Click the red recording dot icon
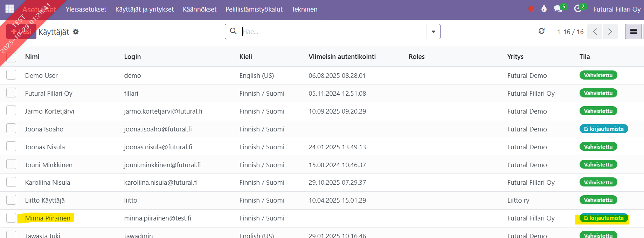The height and width of the screenshot is (238, 644). 531,9
